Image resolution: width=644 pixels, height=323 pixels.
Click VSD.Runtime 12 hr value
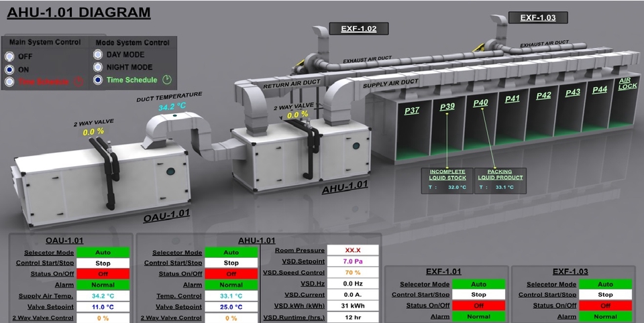coord(353,317)
